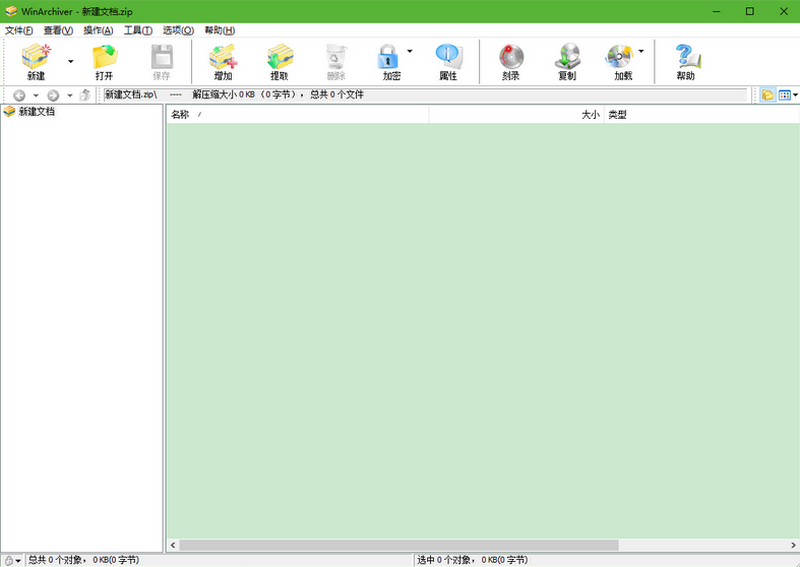800x567 pixels.
Task: Click the horizontal scrollbar thumb
Action: 398,545
